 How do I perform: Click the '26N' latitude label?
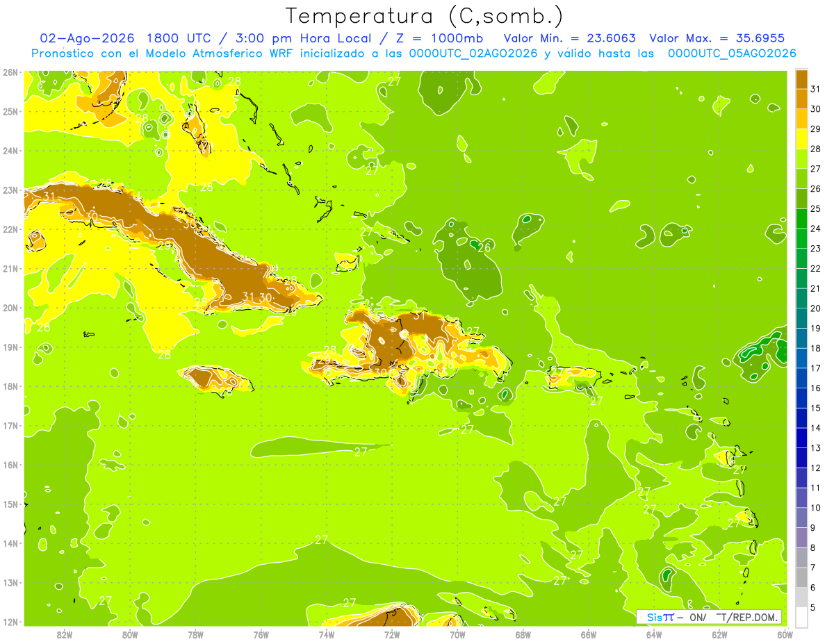10,72
